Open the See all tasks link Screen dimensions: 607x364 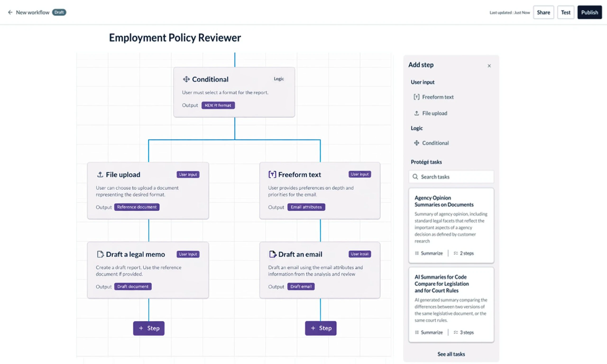pos(451,354)
